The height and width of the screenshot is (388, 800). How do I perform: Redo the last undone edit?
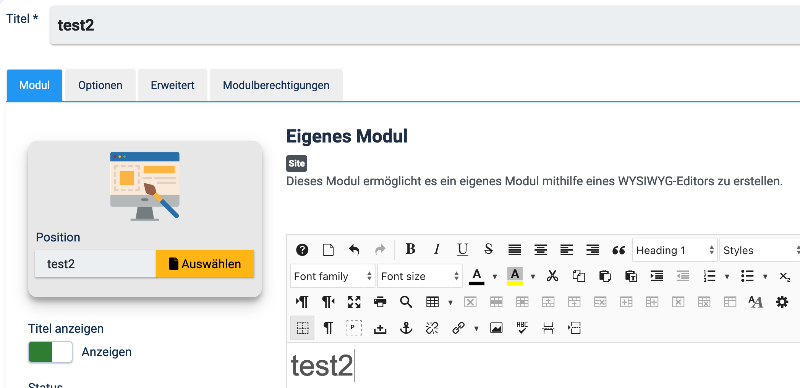tap(380, 250)
